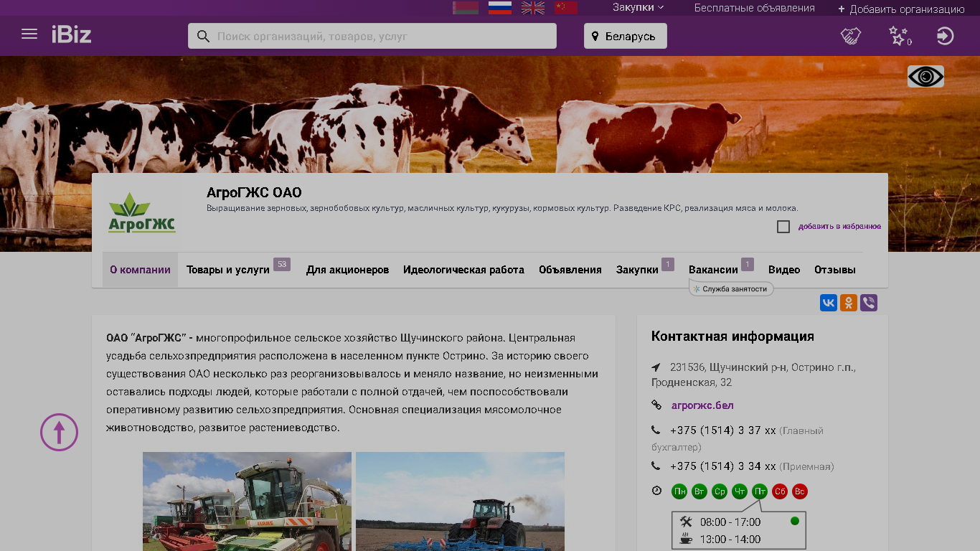The image size is (980, 551).
Task: Click the address location arrow icon
Action: click(656, 367)
